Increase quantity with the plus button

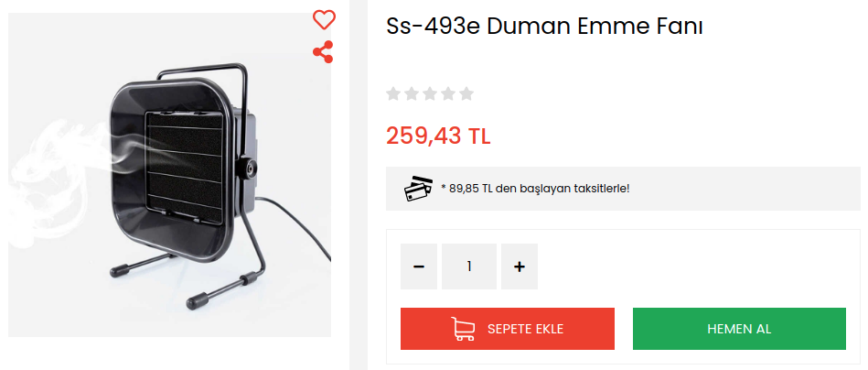coord(520,267)
